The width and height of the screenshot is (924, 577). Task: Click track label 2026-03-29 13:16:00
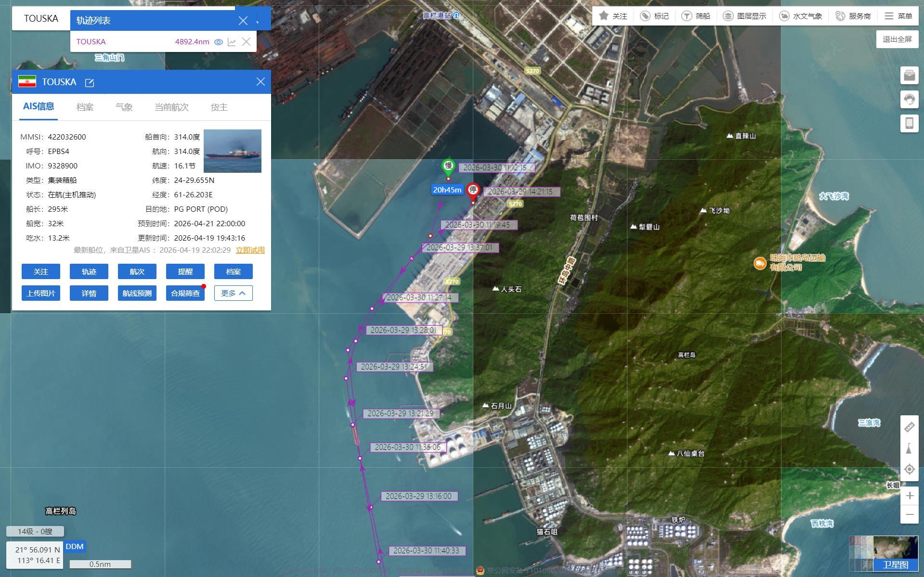[x=419, y=496]
